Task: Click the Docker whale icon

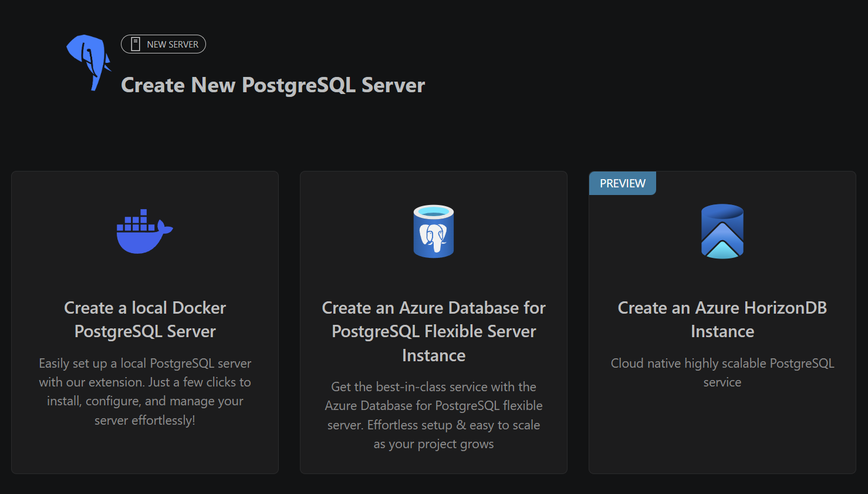Action: click(x=144, y=231)
